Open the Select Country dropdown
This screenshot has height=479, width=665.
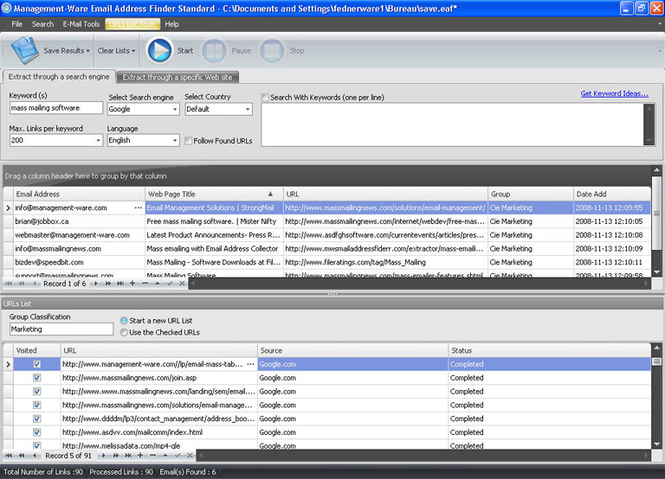click(248, 109)
